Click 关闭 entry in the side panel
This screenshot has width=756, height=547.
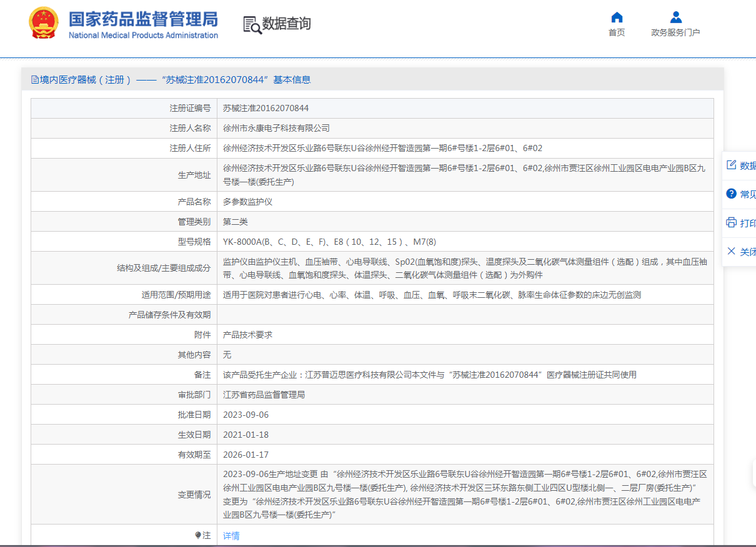[x=748, y=252]
